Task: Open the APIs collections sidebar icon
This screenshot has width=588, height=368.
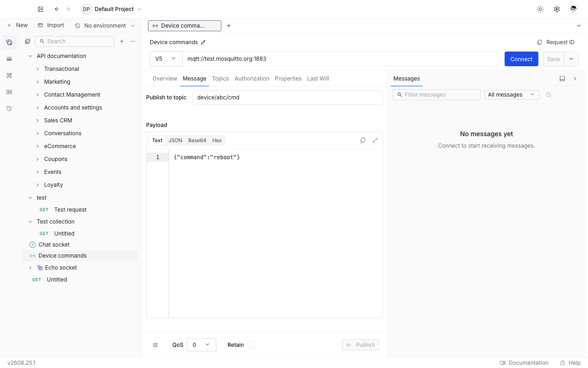Action: (9, 42)
